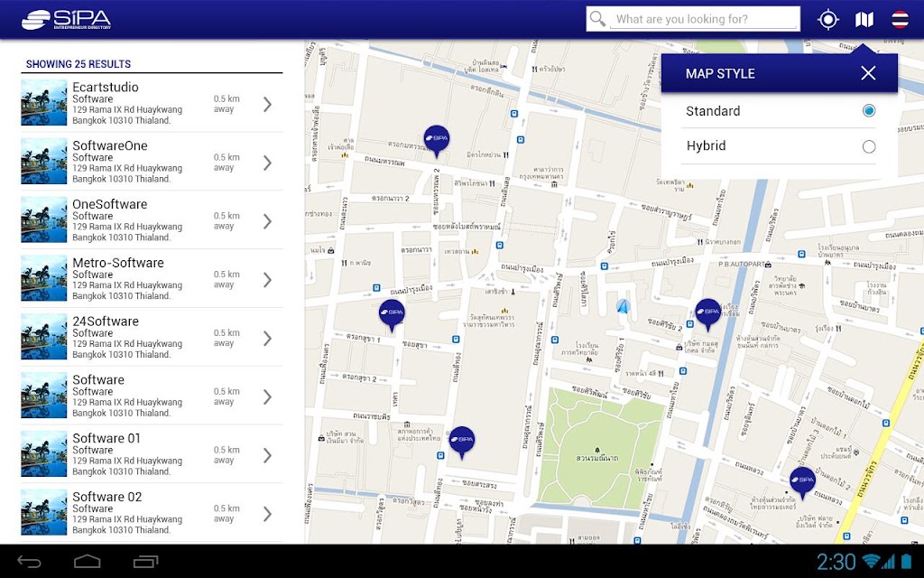Tap the 24Software thumbnail image
This screenshot has width=924, height=578.
pyautogui.click(x=44, y=336)
